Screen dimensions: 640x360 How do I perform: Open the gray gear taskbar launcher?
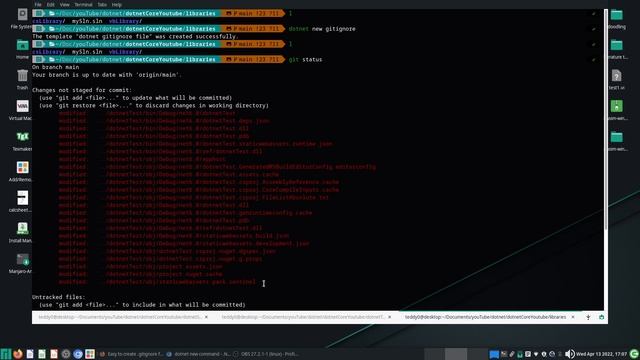66,354
